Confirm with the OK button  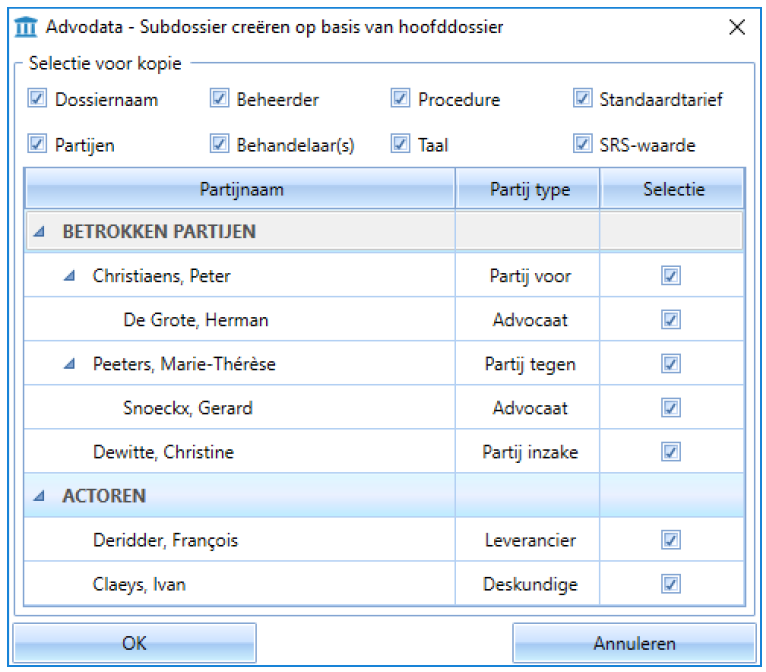(134, 643)
